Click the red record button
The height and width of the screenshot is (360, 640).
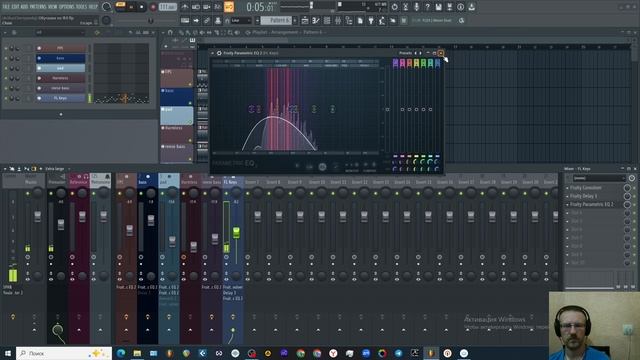click(x=153, y=7)
